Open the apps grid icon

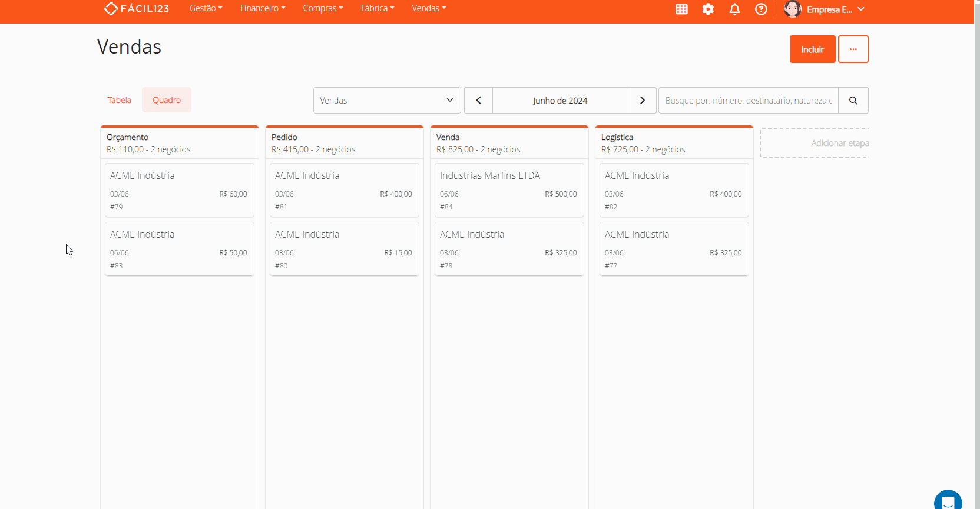(681, 9)
